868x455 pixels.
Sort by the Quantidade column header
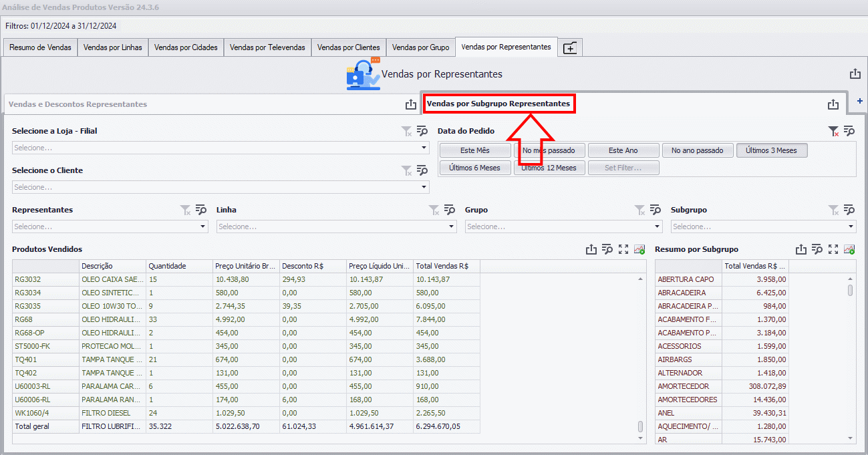pyautogui.click(x=179, y=266)
